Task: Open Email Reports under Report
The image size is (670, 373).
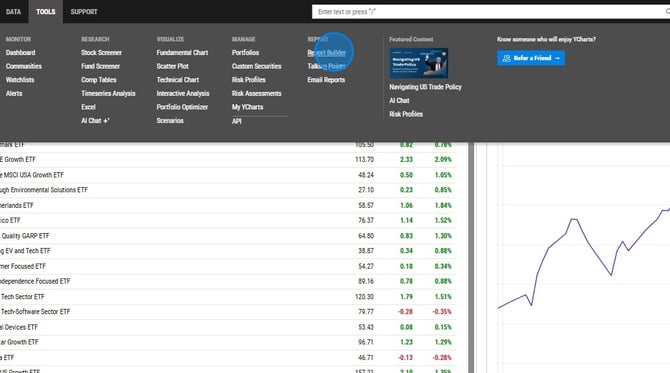Action: pos(326,80)
